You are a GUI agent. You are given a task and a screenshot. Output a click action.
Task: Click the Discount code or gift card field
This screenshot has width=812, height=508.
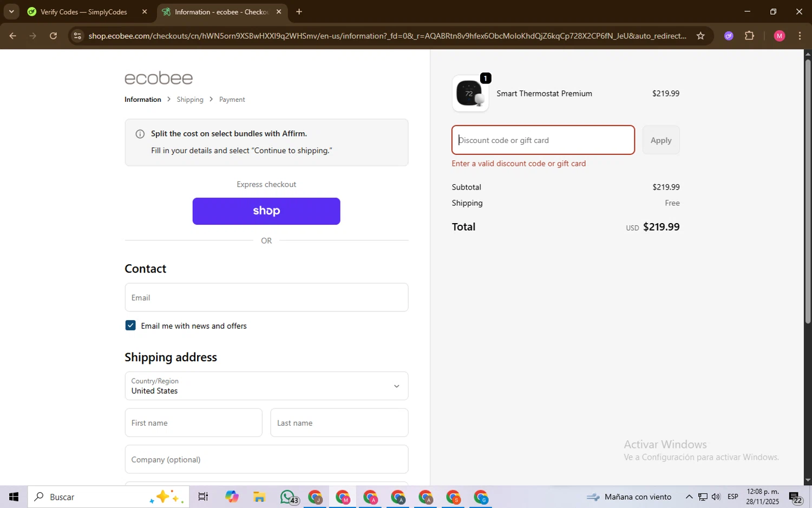[543, 140]
